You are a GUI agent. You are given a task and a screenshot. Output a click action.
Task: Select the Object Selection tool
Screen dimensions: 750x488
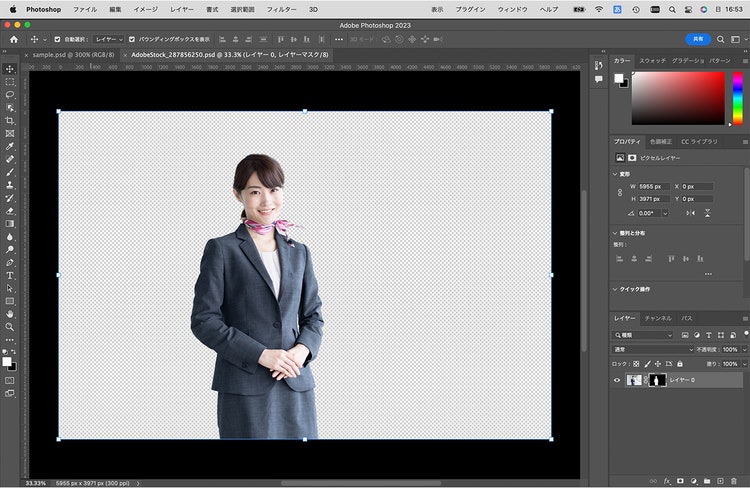[10, 108]
